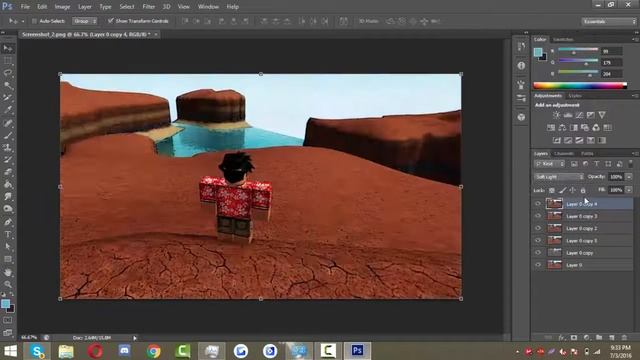
Task: Open the Window menu
Action: pos(208,7)
